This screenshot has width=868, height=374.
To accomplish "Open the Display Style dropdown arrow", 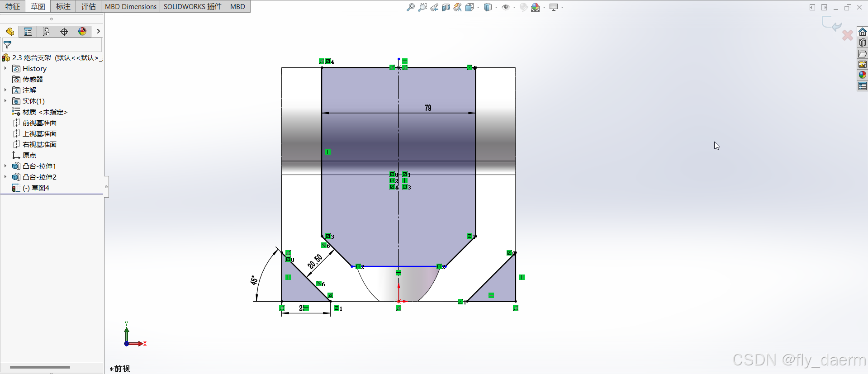I will coord(496,7).
